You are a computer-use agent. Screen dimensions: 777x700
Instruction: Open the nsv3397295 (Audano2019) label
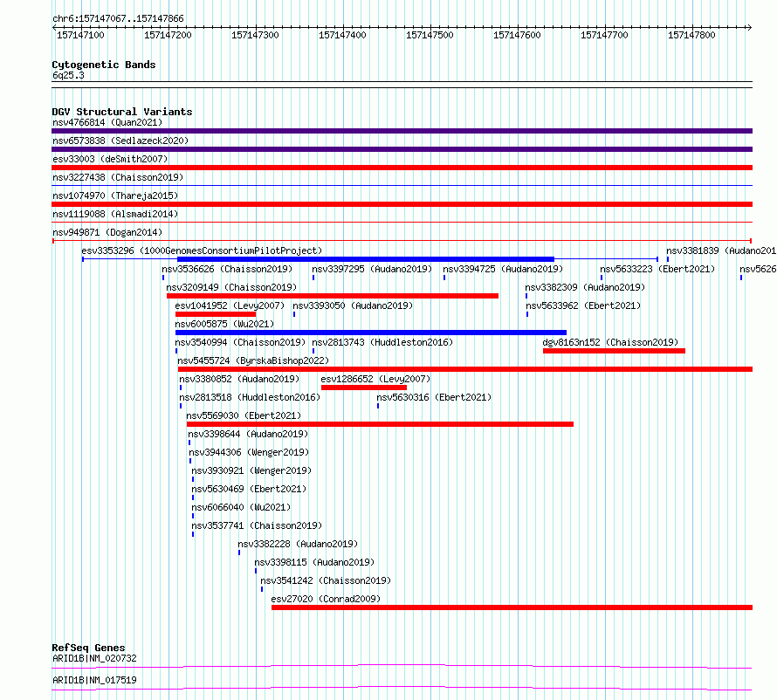pyautogui.click(x=372, y=269)
